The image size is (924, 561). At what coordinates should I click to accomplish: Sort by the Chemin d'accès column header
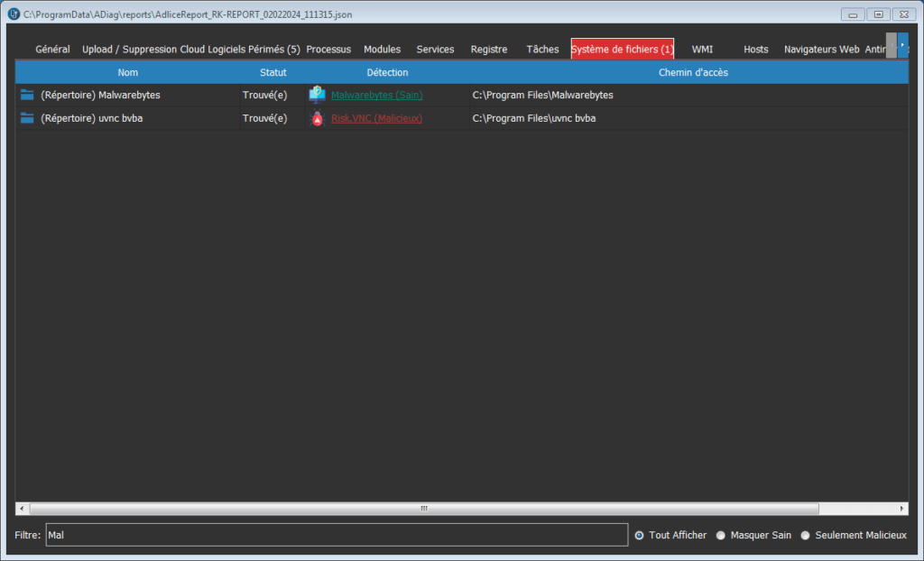(692, 72)
